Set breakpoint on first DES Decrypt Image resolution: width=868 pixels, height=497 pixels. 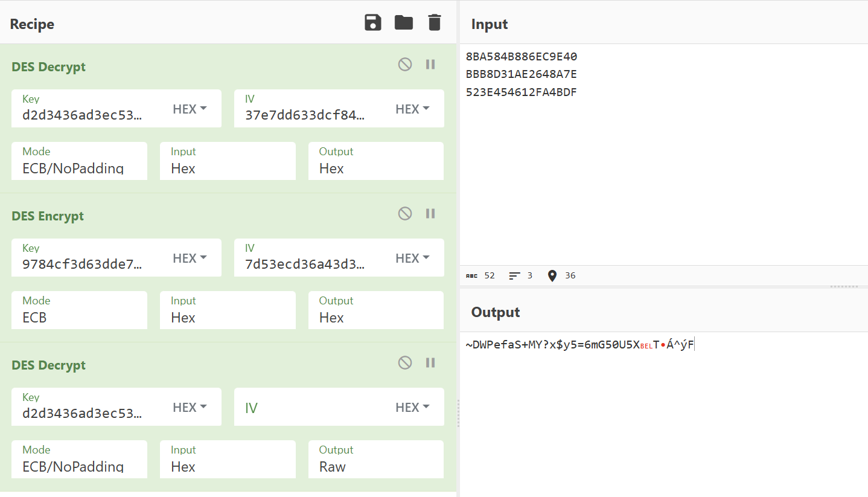430,64
